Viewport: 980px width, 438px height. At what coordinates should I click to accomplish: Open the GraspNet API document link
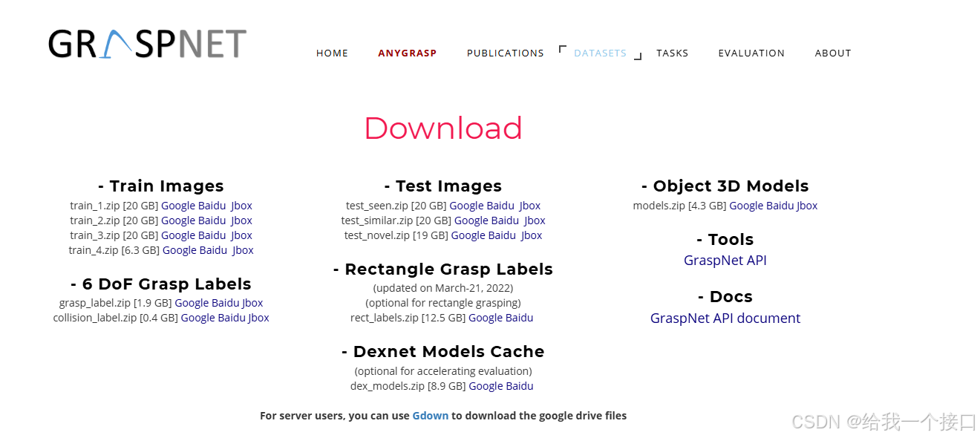click(x=725, y=318)
